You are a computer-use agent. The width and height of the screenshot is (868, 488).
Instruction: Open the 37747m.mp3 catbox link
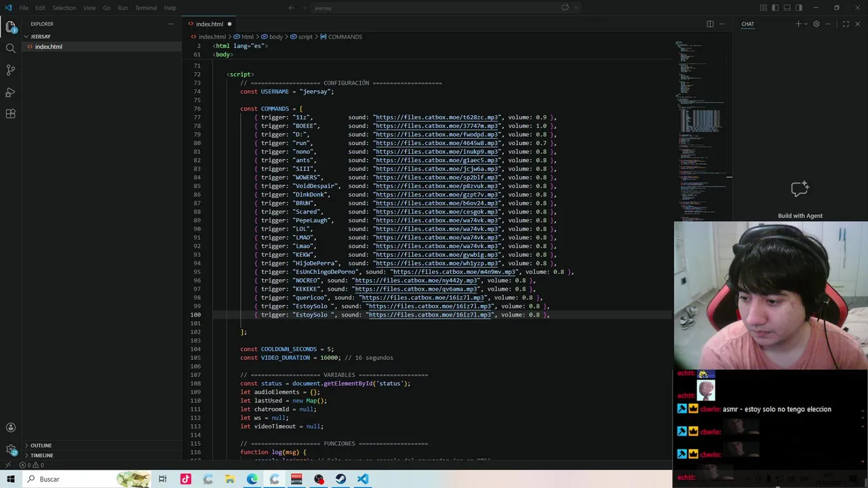436,126
